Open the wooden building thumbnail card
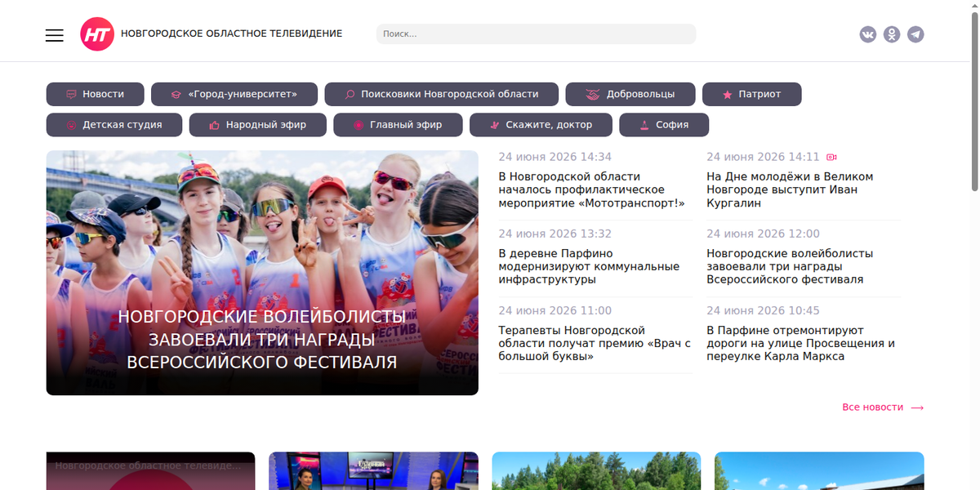Viewport: 980px width, 490px height. click(x=819, y=471)
